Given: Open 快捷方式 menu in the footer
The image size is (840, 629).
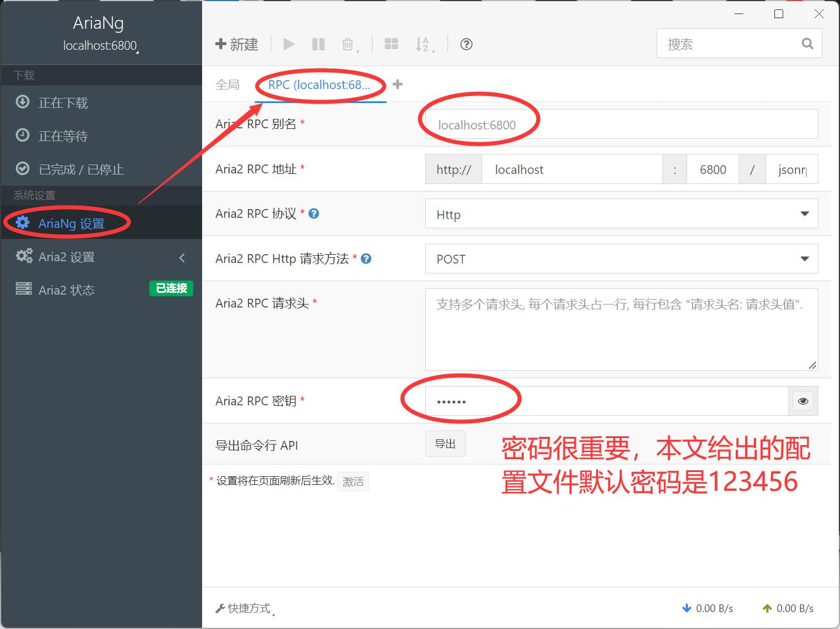Looking at the screenshot, I should click(246, 609).
